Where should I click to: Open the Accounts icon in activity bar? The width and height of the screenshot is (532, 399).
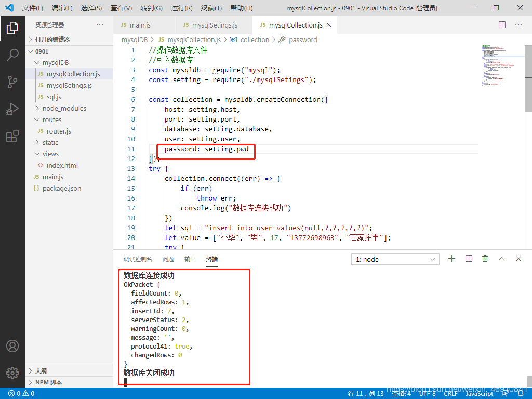pos(12,346)
